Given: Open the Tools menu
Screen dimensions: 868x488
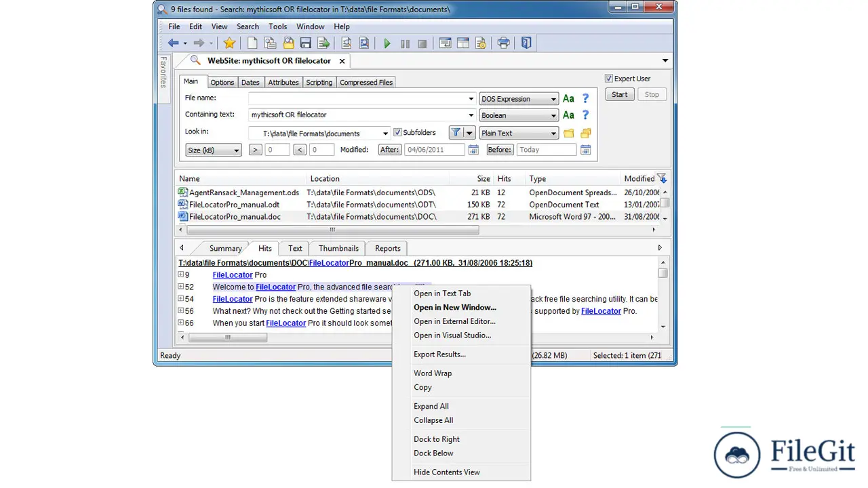Looking at the screenshot, I should coord(278,26).
